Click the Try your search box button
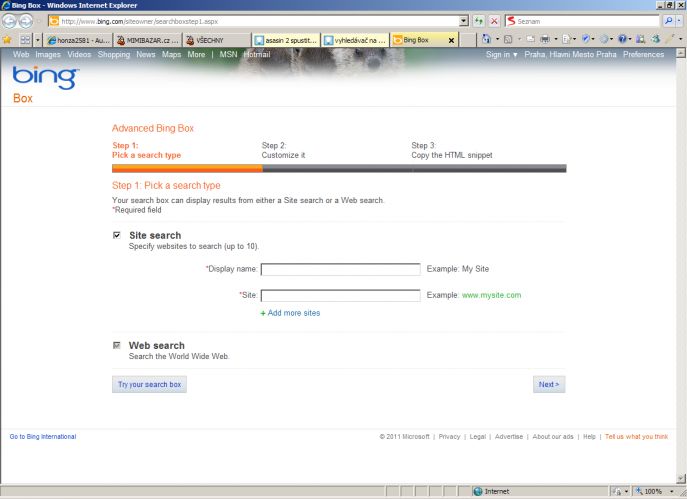This screenshot has height=499, width=687. (149, 384)
